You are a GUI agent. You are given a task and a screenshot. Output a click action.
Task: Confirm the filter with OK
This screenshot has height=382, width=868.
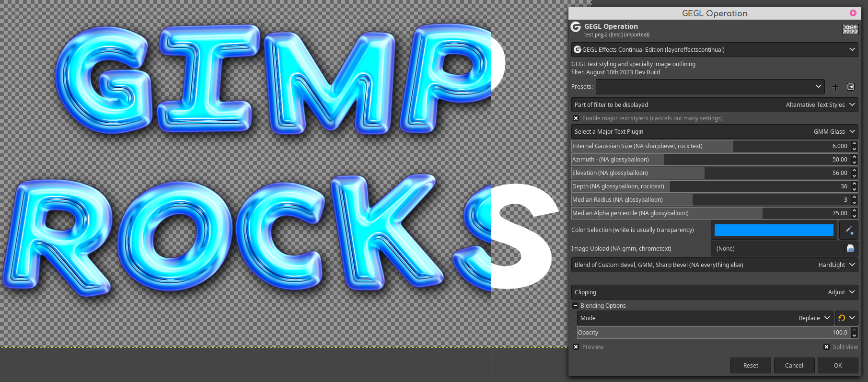[x=838, y=365]
